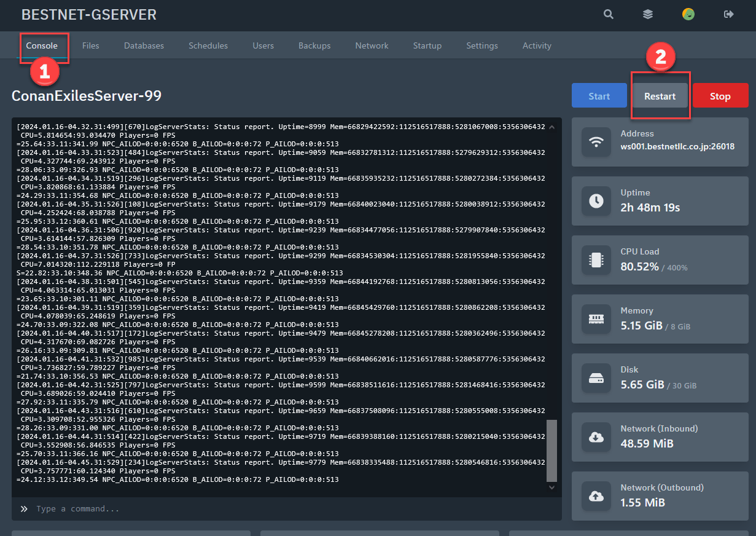
Task: Click the memory value 5.15 GiB
Action: tap(641, 326)
